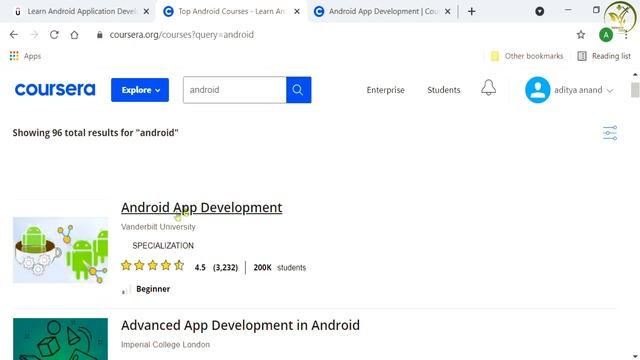Viewport: 640px width, 360px height.
Task: Open Chrome three-dot menu
Action: point(626,36)
